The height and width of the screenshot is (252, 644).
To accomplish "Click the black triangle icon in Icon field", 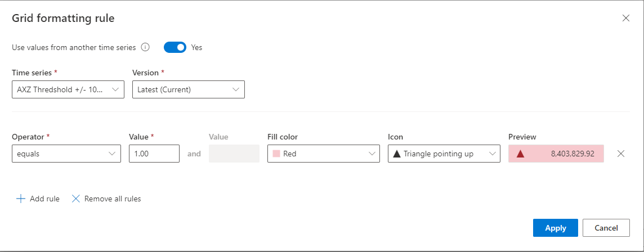I will point(396,154).
